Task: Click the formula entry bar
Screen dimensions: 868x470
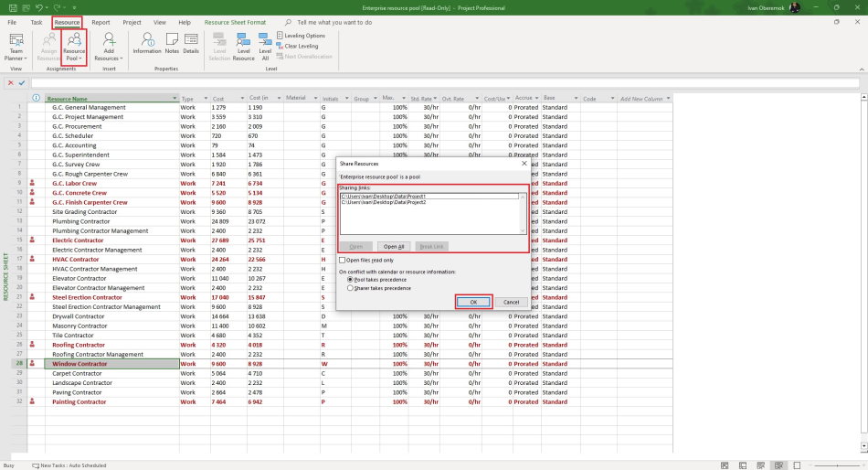Action: pyautogui.click(x=445, y=82)
